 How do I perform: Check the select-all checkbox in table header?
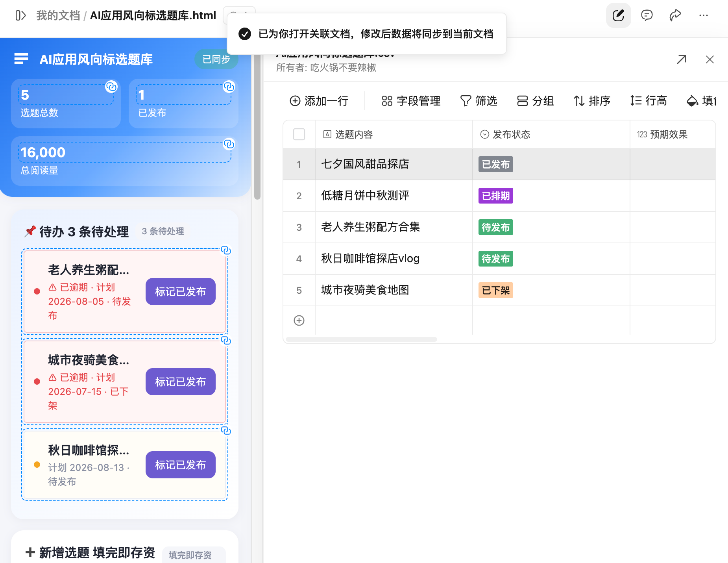(x=299, y=134)
